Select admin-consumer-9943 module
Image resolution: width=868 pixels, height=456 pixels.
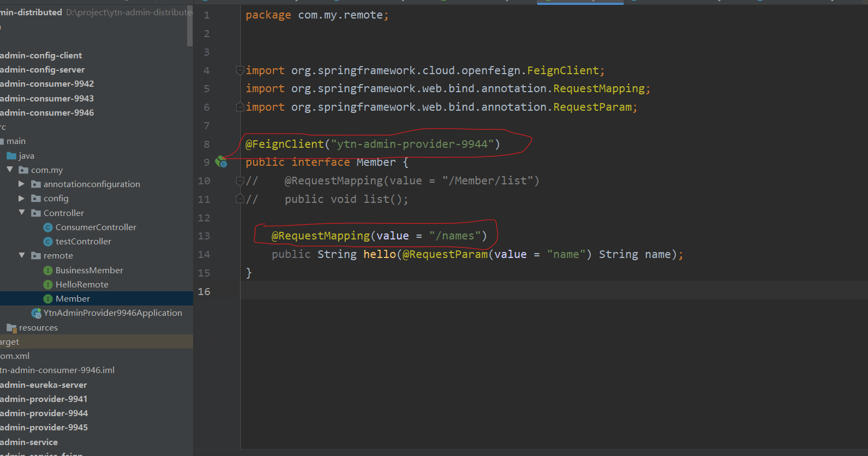click(x=47, y=98)
